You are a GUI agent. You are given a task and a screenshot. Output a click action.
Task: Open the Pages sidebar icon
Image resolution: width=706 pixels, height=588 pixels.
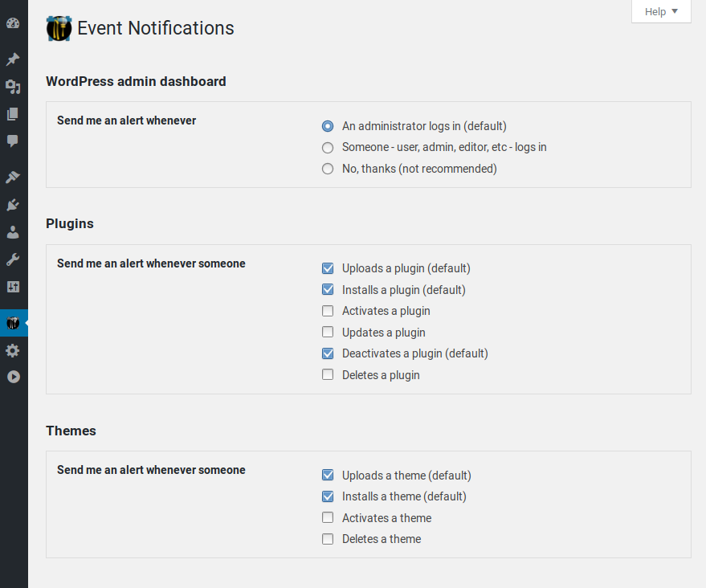click(x=13, y=114)
